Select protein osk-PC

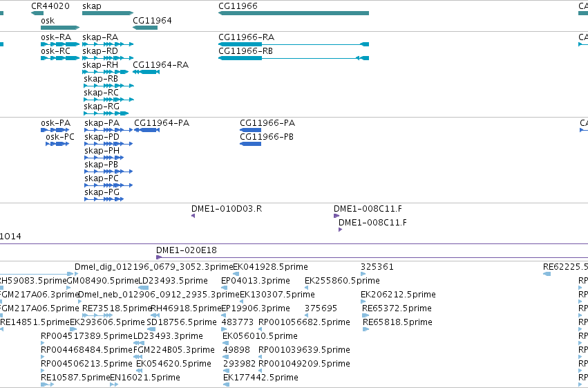60,137
